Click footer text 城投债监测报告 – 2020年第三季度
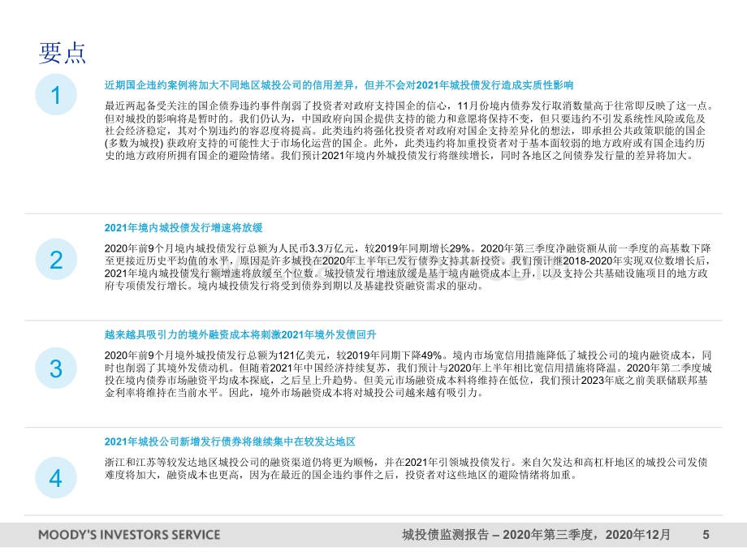 (498, 535)
